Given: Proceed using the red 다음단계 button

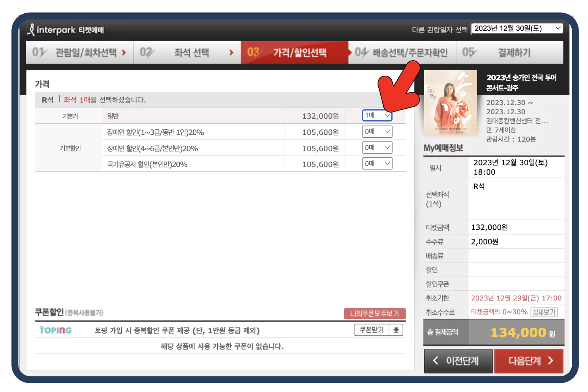Looking at the screenshot, I should tap(529, 361).
